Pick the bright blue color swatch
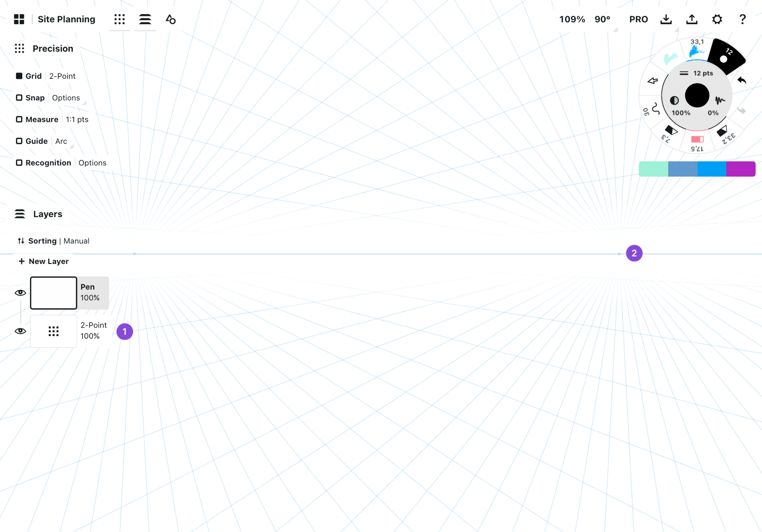Screen dimensions: 762x532 [712, 169]
